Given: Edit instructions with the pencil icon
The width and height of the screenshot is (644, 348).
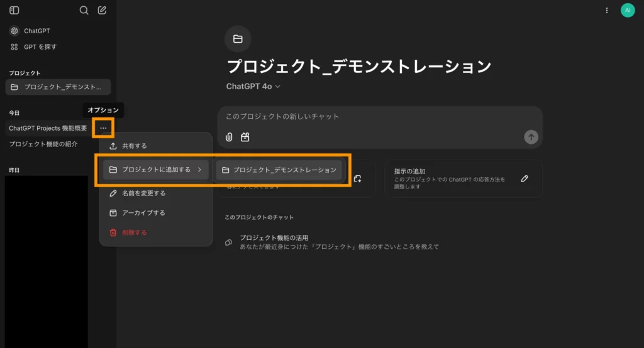Looking at the screenshot, I should 525,178.
